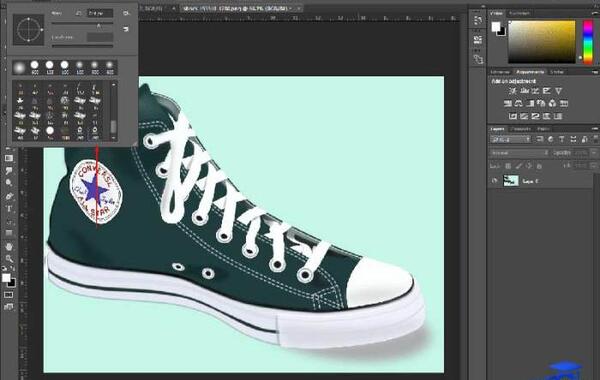
Task: Add a Black & White adjustment layer
Action: (530, 103)
